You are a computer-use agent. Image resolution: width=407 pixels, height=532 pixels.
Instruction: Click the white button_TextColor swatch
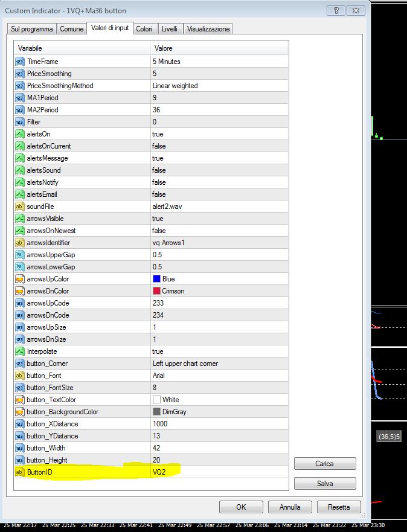pos(156,400)
